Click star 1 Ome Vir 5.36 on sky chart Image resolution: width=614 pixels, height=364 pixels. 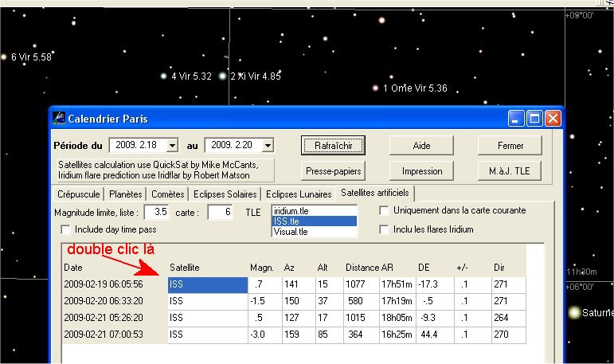[x=375, y=88]
